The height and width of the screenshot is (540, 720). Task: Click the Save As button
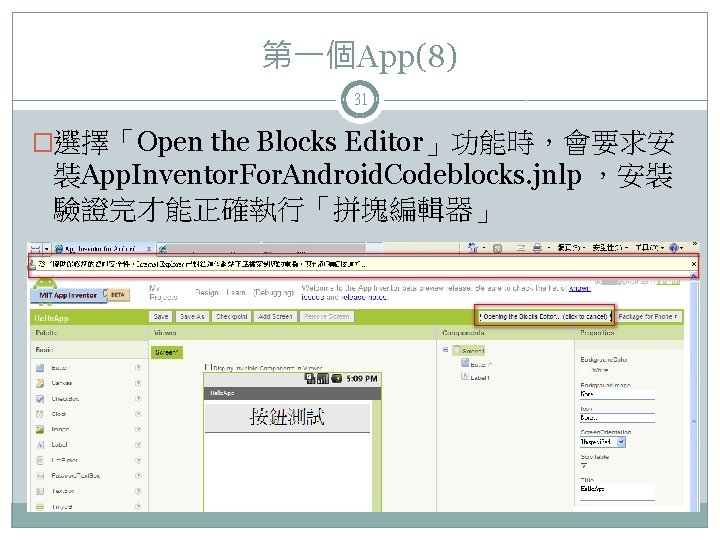point(192,316)
